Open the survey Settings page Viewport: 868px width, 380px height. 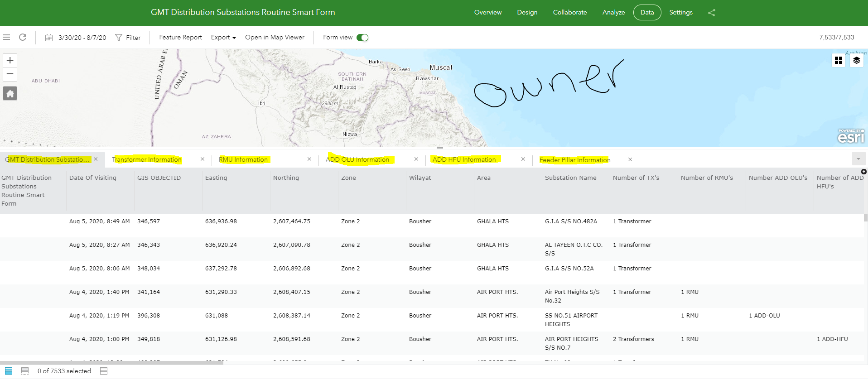[681, 12]
